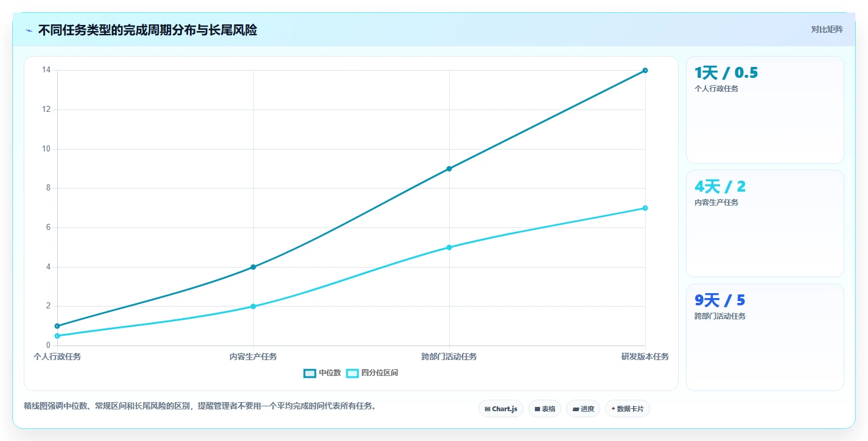Screen dimensions: 868x441
Task: Click the footnote starting 箱线图强调中位数
Action: coord(200,406)
